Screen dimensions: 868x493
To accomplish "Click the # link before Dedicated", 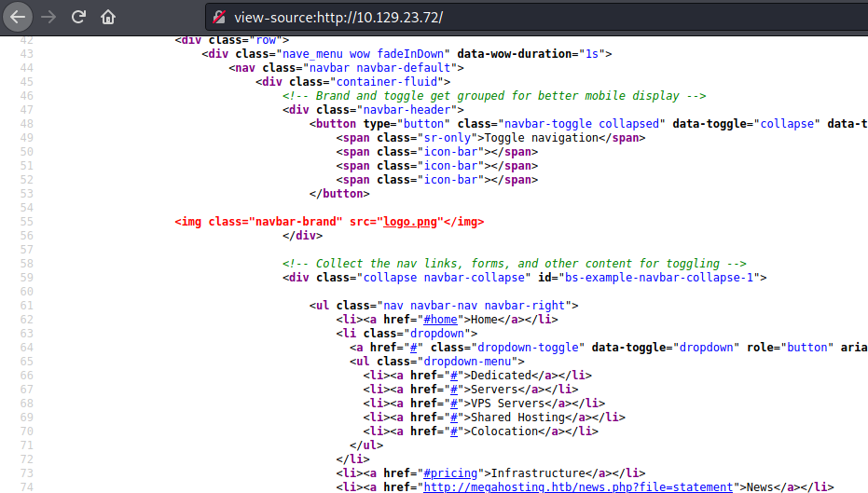I will 454,376.
